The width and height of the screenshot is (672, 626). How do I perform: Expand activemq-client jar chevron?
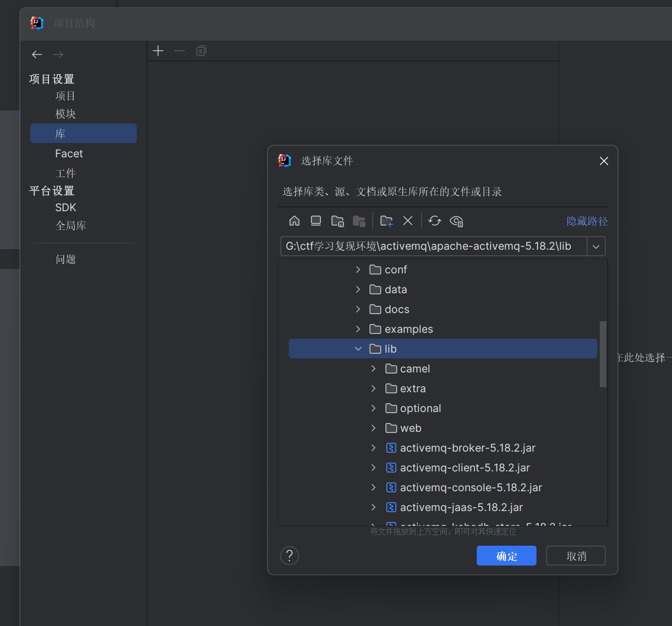click(x=374, y=468)
